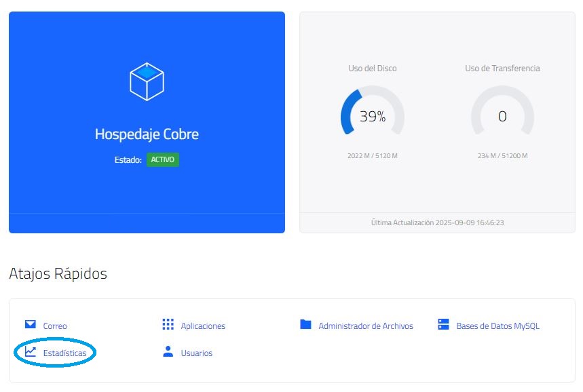Click the Atajos Rápidos section heading
583x392 pixels.
tap(58, 274)
